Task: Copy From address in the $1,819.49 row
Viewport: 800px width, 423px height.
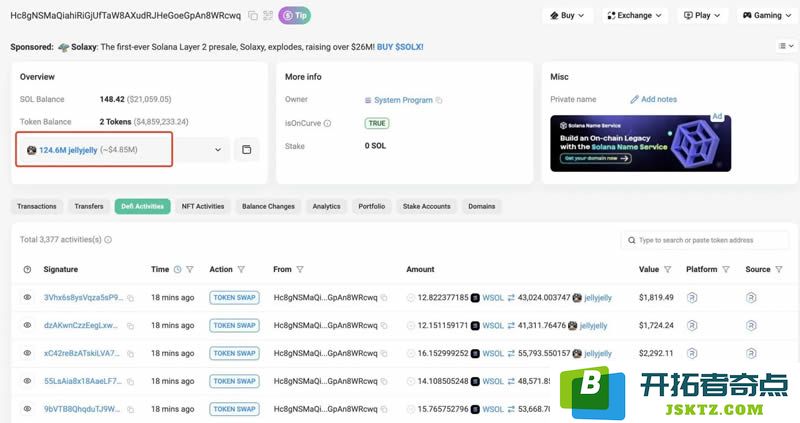Action: click(384, 298)
